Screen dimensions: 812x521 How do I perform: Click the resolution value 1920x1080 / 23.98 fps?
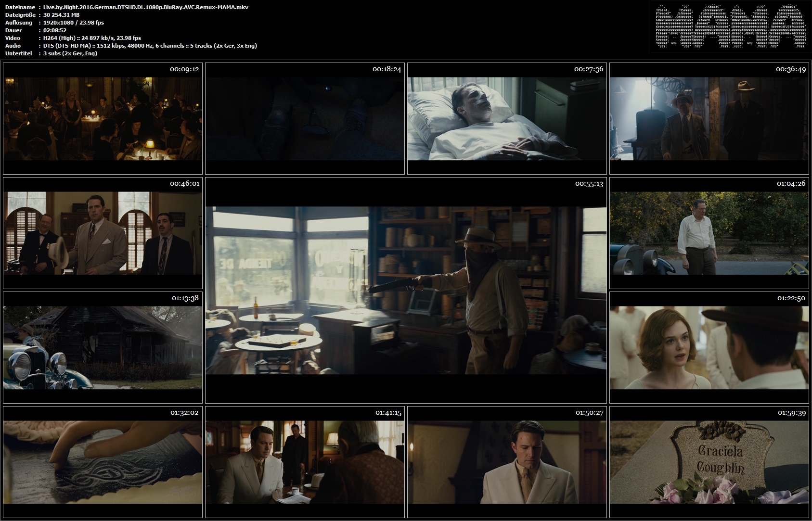coord(74,23)
